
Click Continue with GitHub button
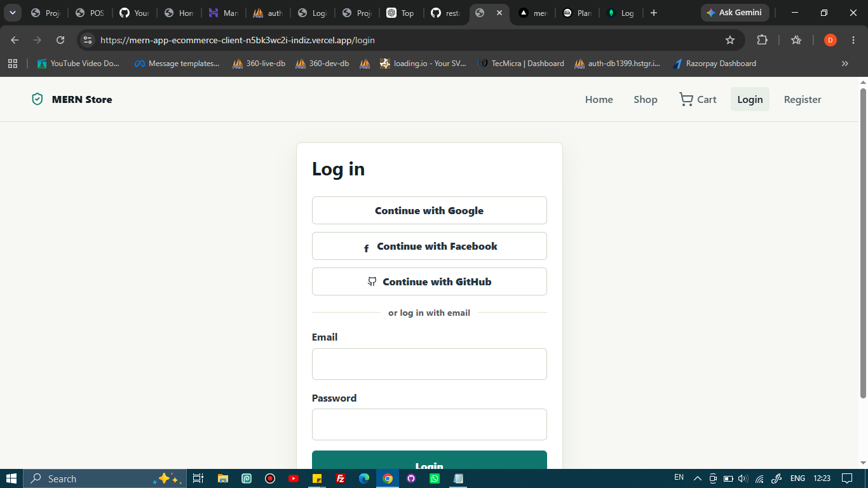(x=430, y=281)
